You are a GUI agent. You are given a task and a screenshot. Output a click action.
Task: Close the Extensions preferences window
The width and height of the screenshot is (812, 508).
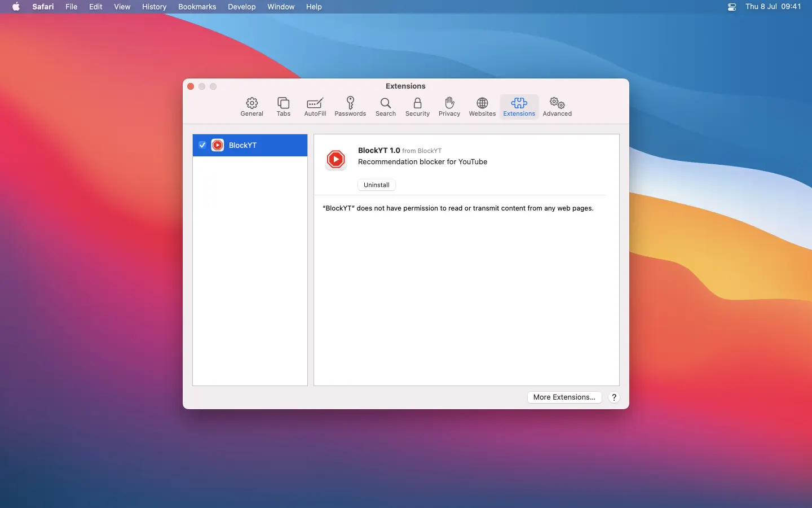[191, 86]
